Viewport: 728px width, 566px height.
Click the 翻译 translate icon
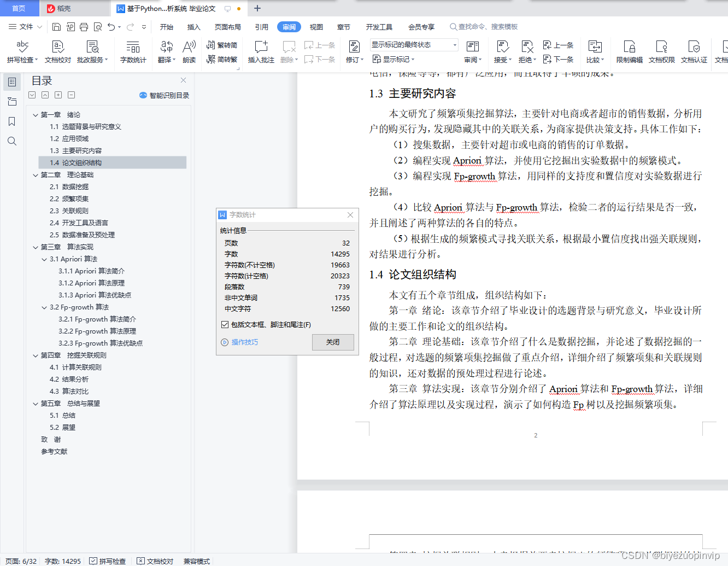pos(167,46)
